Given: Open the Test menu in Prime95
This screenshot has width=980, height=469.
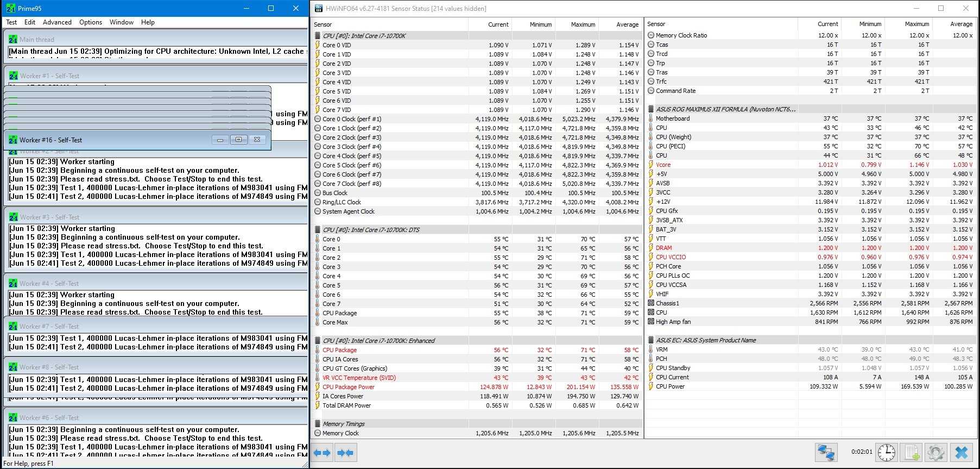Looking at the screenshot, I should coord(11,22).
